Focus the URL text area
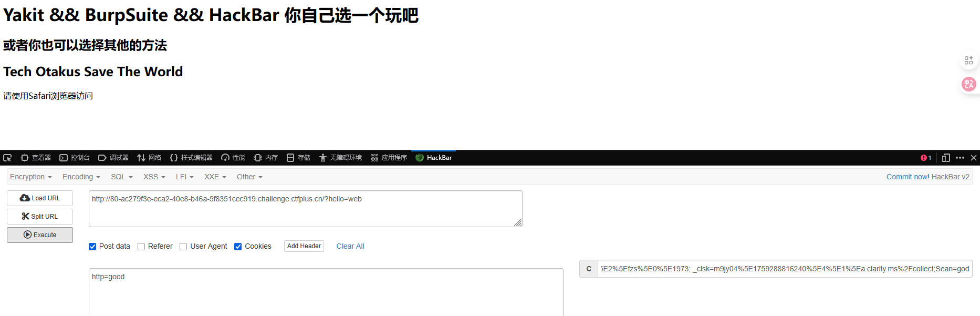Viewport: 980px width, 316px height. coord(306,209)
